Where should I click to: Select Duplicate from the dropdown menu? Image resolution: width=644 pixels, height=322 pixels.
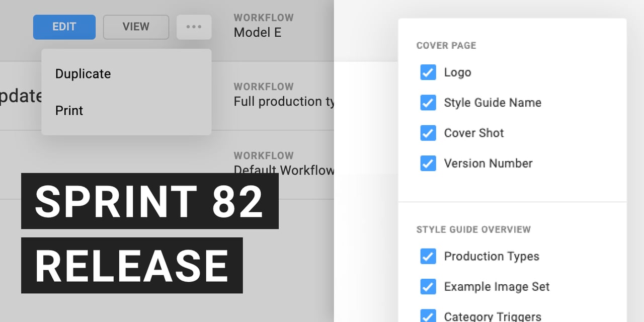point(83,74)
